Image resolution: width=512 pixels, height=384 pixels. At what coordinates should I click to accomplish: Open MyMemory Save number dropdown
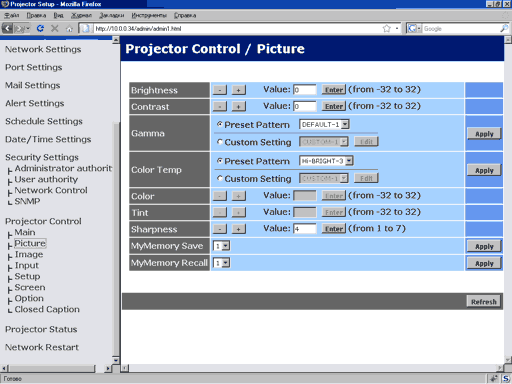(x=222, y=246)
